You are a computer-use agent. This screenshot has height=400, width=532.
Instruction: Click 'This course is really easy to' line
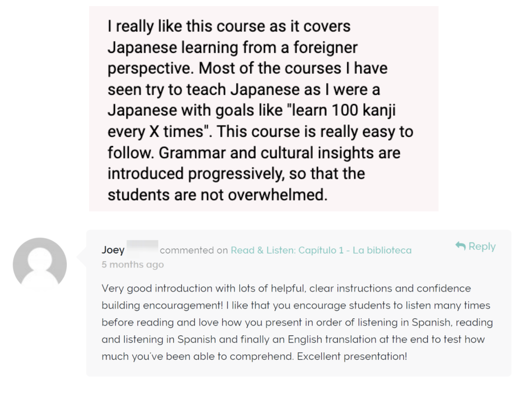pos(315,131)
